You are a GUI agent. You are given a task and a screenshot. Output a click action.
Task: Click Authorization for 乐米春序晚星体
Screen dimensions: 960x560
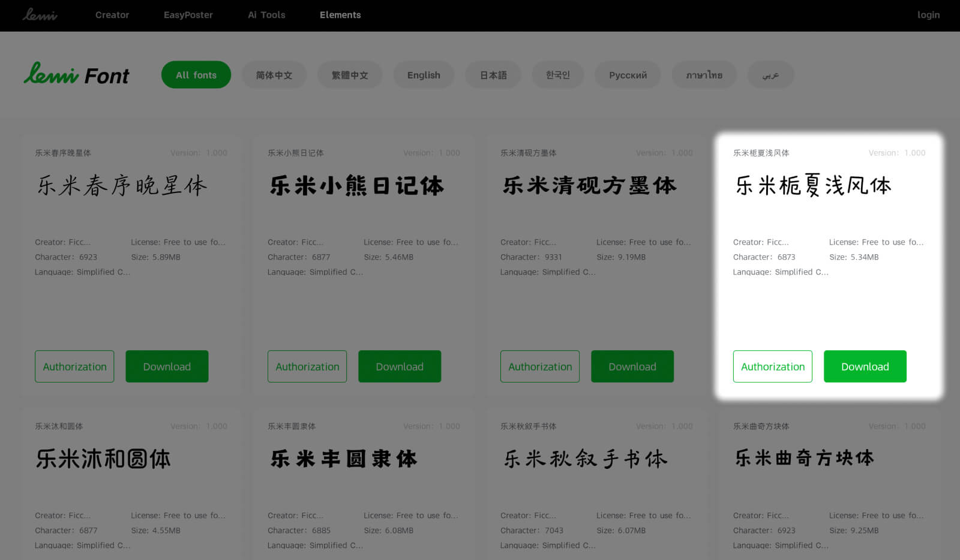point(74,366)
